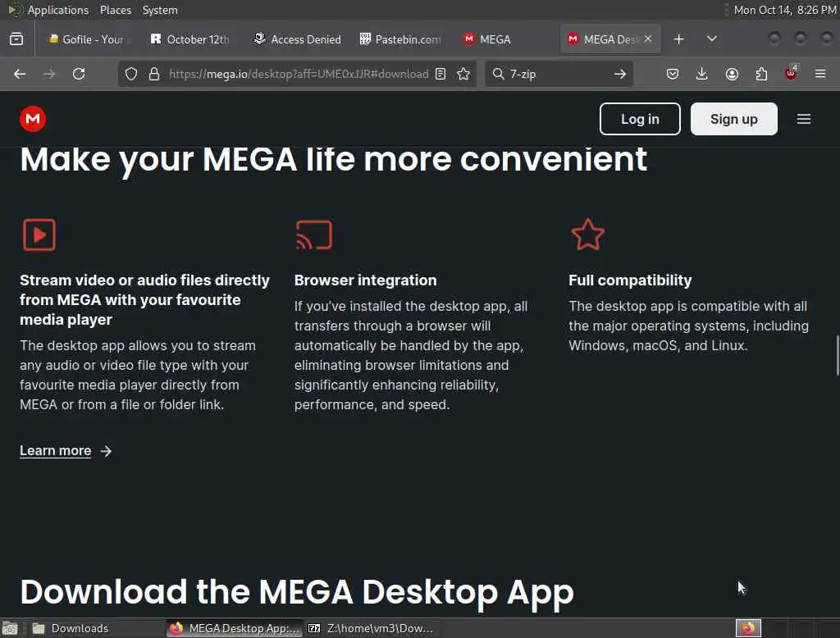Toggle reader view icon in address bar
The width and height of the screenshot is (840, 638).
[441, 74]
